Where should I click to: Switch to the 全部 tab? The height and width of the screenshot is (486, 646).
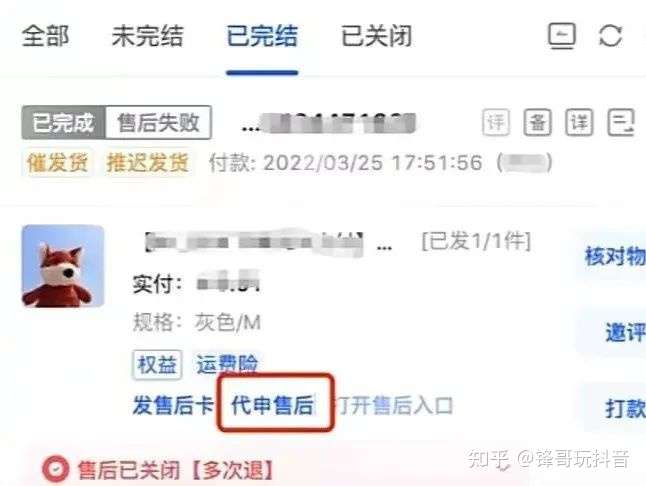coord(45,36)
